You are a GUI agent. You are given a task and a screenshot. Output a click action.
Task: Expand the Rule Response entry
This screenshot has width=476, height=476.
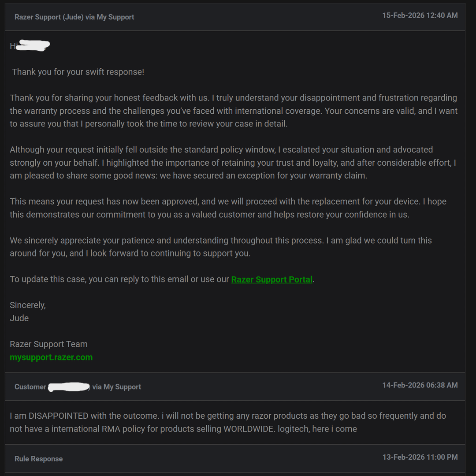[x=235, y=458]
